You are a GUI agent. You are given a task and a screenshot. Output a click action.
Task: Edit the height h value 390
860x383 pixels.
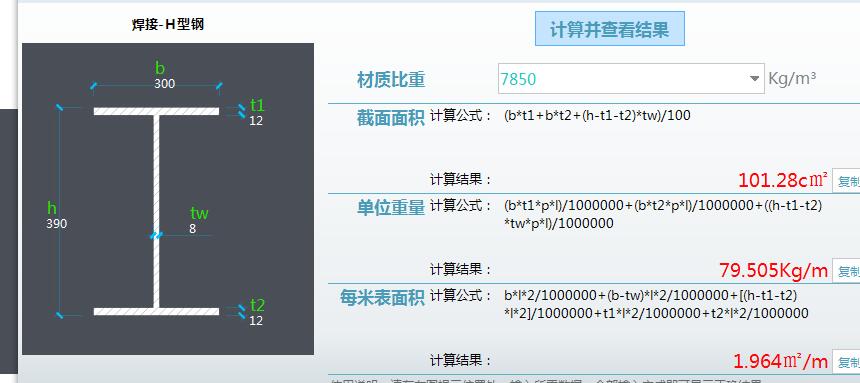point(56,224)
